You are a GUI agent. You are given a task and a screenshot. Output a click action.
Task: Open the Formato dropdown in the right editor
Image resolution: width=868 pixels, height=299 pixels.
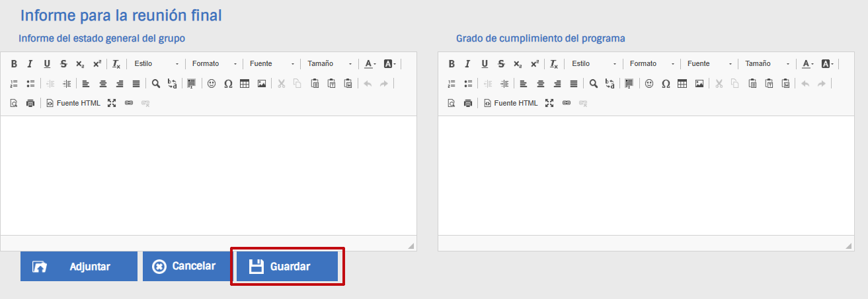(x=652, y=64)
